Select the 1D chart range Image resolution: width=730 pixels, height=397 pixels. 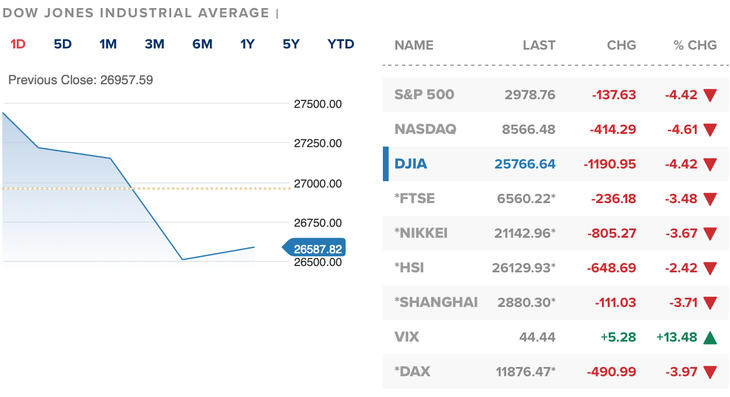click(18, 44)
